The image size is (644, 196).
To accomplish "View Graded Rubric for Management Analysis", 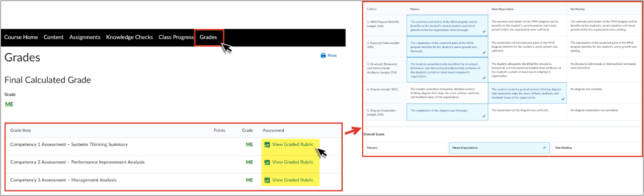I will click(293, 180).
